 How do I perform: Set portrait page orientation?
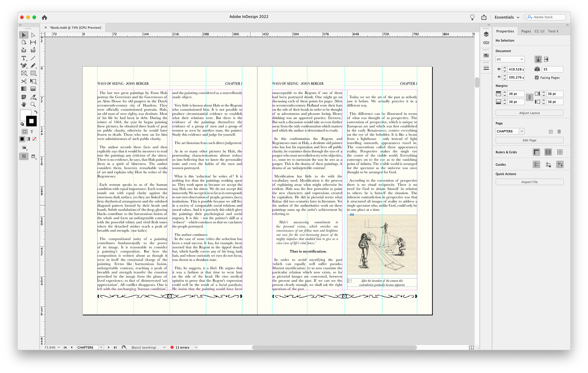point(538,59)
